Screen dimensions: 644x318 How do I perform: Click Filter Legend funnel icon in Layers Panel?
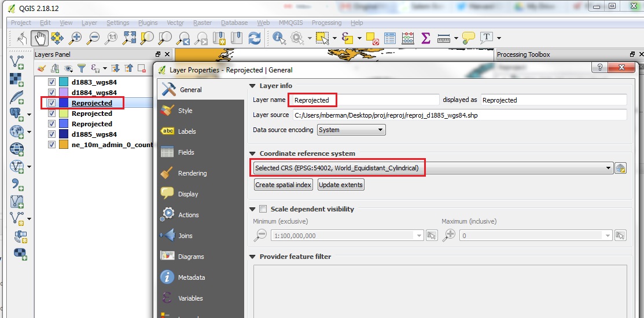coord(82,68)
